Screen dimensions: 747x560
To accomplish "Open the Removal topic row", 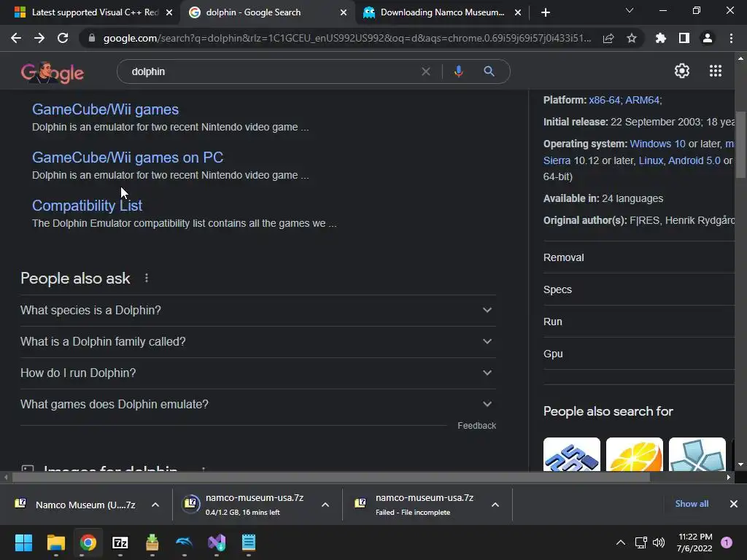I will (639, 257).
